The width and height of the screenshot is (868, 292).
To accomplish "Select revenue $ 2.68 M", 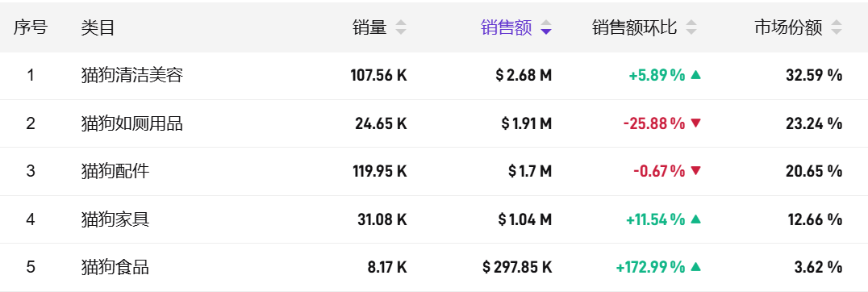I will (x=524, y=75).
